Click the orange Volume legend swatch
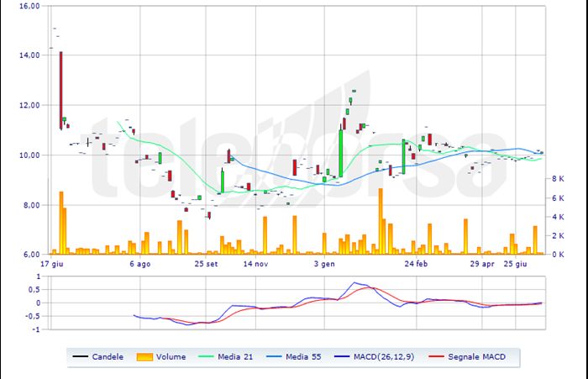The width and height of the screenshot is (588, 379). [x=144, y=357]
